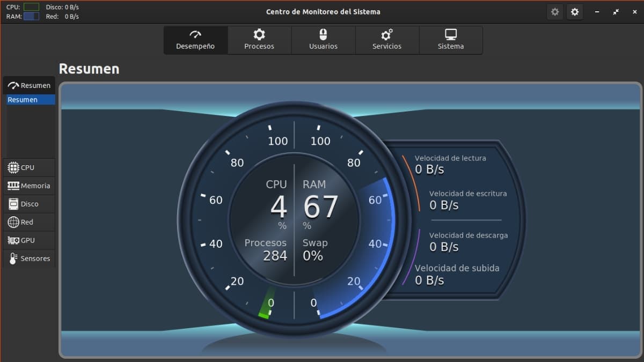Open the Red network globe icon
Screen dimensions: 644x362
13,223
